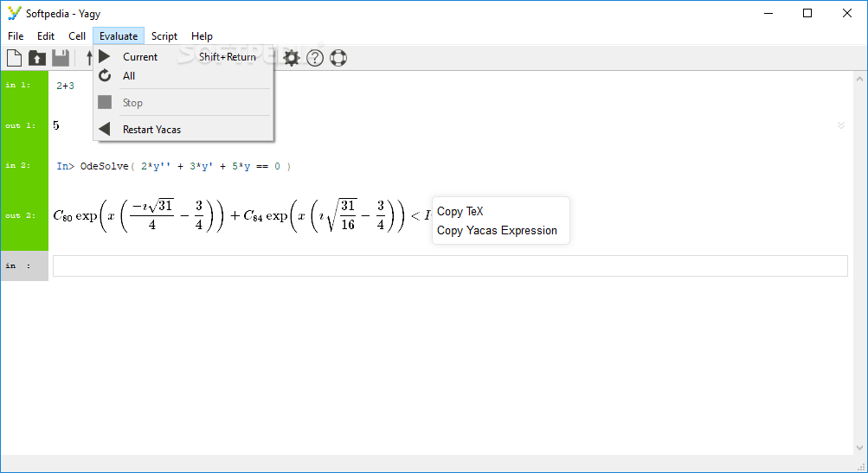Select Copy Yacas Expression option
The height and width of the screenshot is (473, 868).
coord(497,230)
